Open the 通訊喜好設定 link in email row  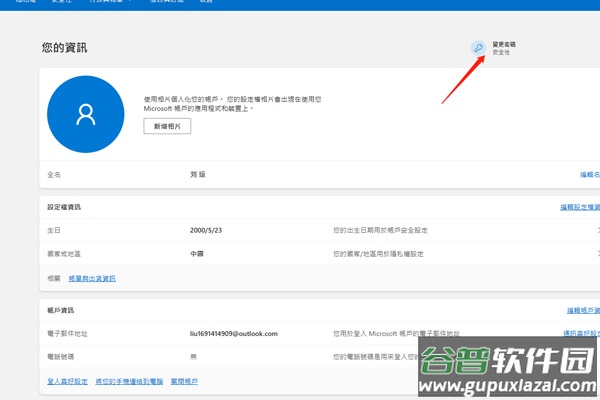coord(581,333)
